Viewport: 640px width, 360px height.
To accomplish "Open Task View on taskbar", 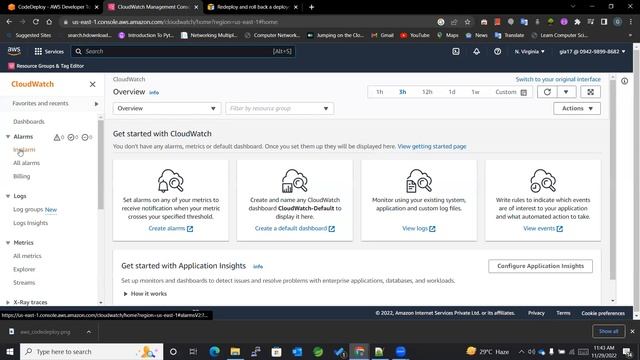I will click(193, 351).
